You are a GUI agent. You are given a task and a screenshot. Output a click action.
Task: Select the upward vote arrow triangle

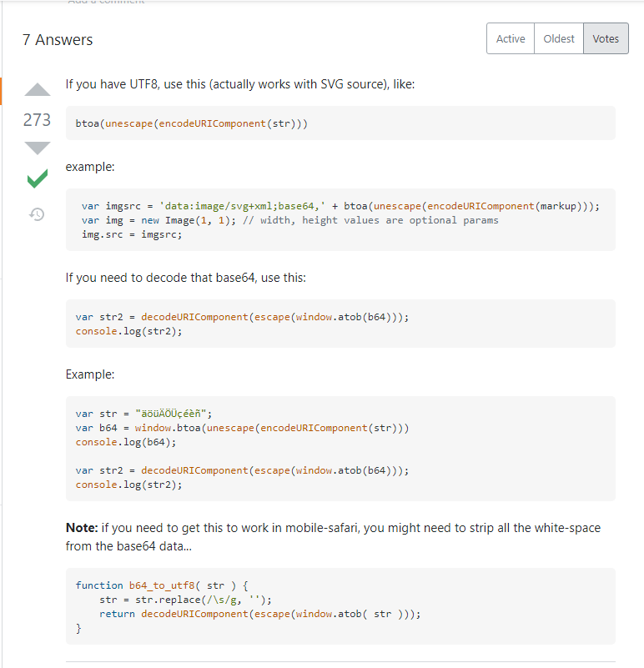[37, 89]
